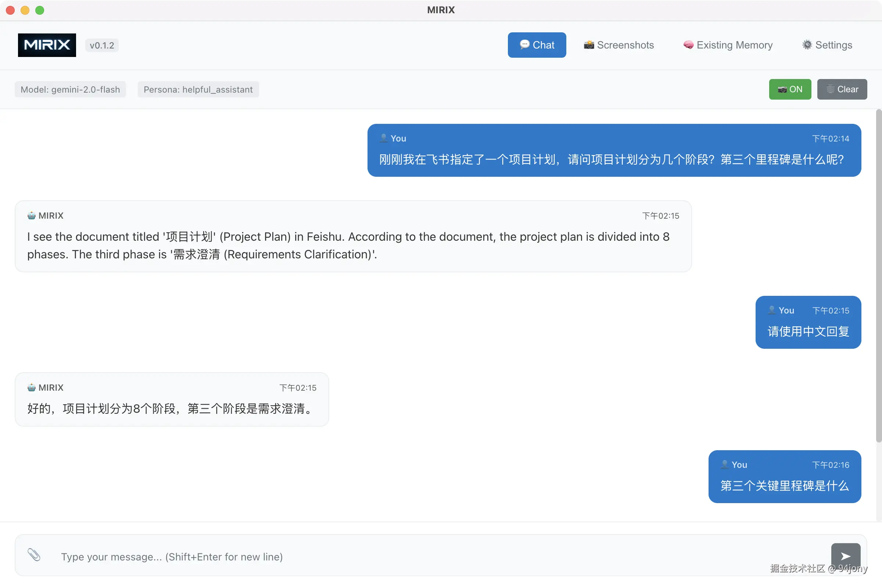Clear the chat with Clear button
The height and width of the screenshot is (588, 882).
click(842, 89)
